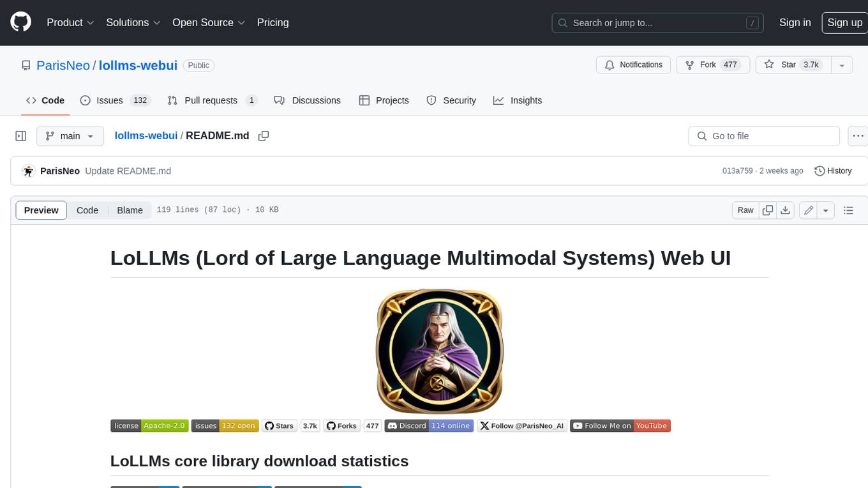The width and height of the screenshot is (868, 488).
Task: Open ParisNeo avatar in commit row
Action: click(x=28, y=171)
